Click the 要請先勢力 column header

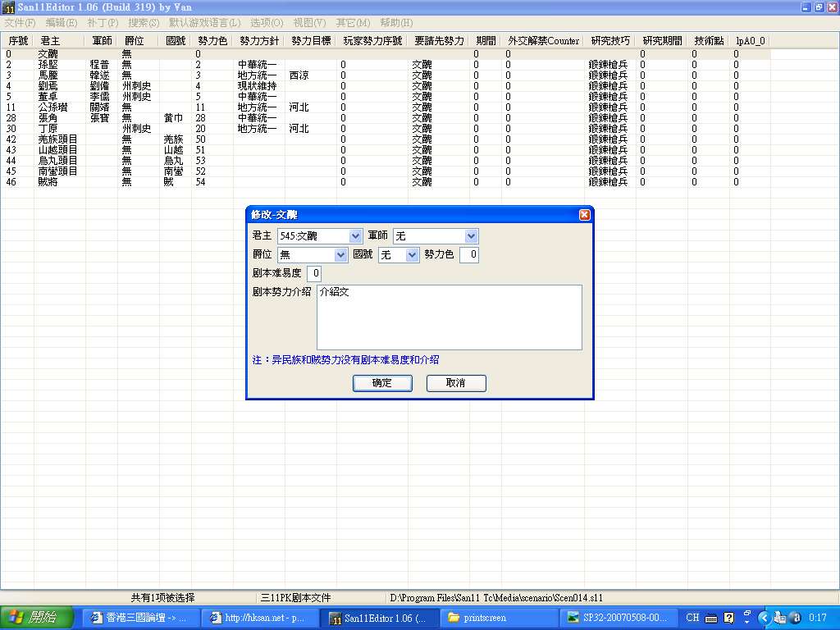click(x=439, y=41)
